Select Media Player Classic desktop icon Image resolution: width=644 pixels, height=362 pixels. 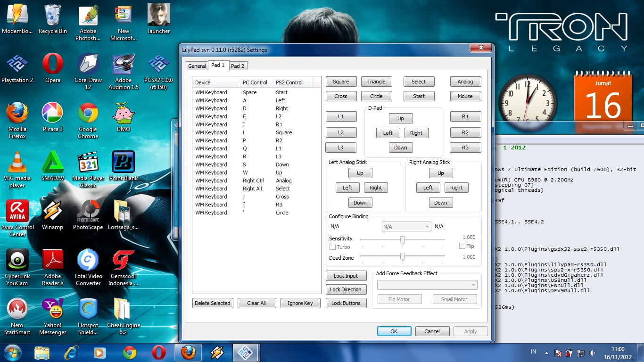(x=88, y=170)
